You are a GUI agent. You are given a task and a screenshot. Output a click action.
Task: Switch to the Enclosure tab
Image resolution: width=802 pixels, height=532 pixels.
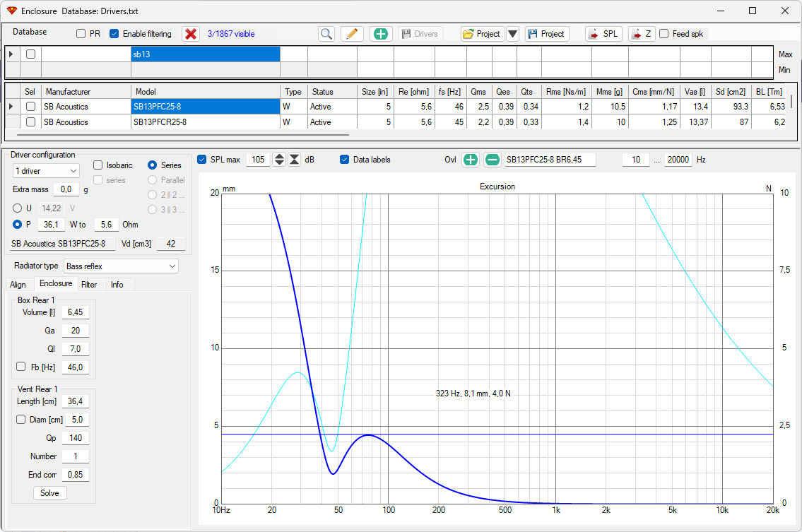pos(56,283)
